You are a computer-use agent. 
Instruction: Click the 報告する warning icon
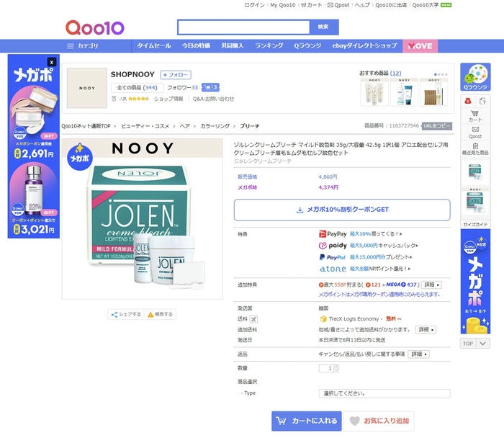[150, 315]
